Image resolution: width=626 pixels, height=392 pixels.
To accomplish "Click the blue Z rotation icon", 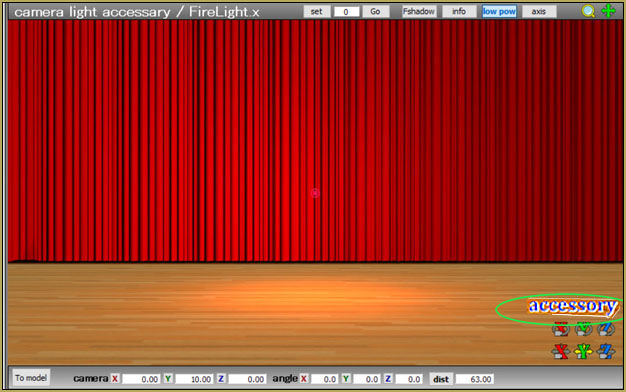I will (606, 329).
